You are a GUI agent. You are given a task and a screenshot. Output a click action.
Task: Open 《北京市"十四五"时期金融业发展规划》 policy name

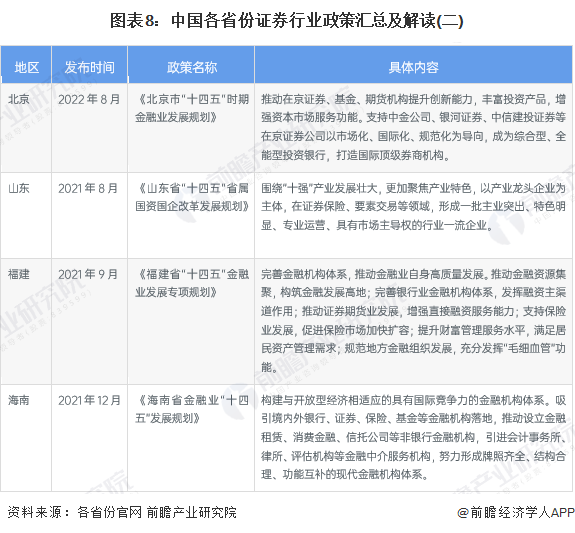pyautogui.click(x=192, y=108)
